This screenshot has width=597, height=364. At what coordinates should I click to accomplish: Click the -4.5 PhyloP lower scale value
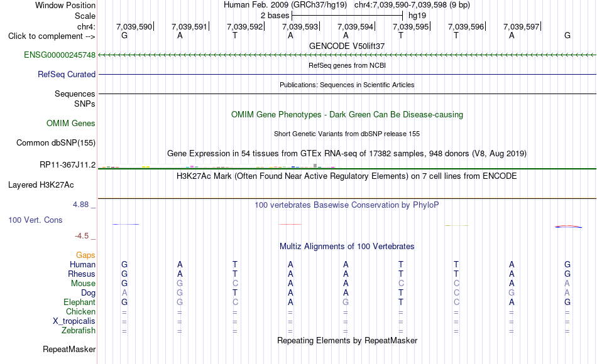pos(82,236)
